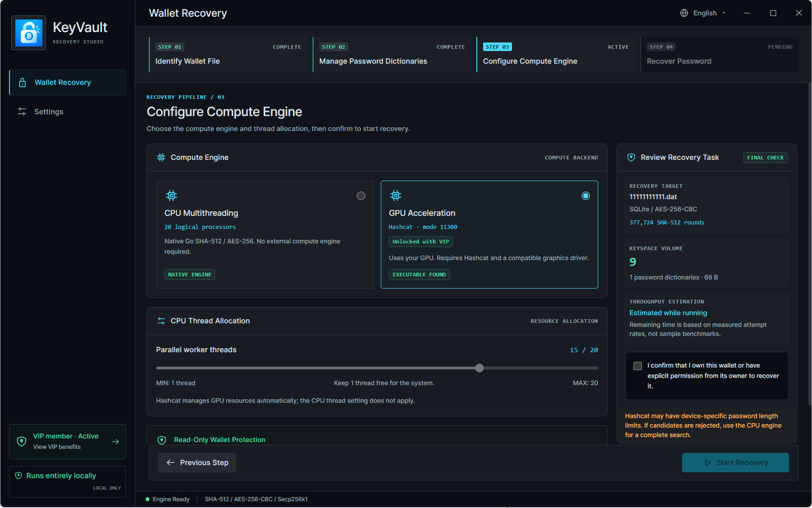Click the 15 / 20 thread count value

[584, 350]
